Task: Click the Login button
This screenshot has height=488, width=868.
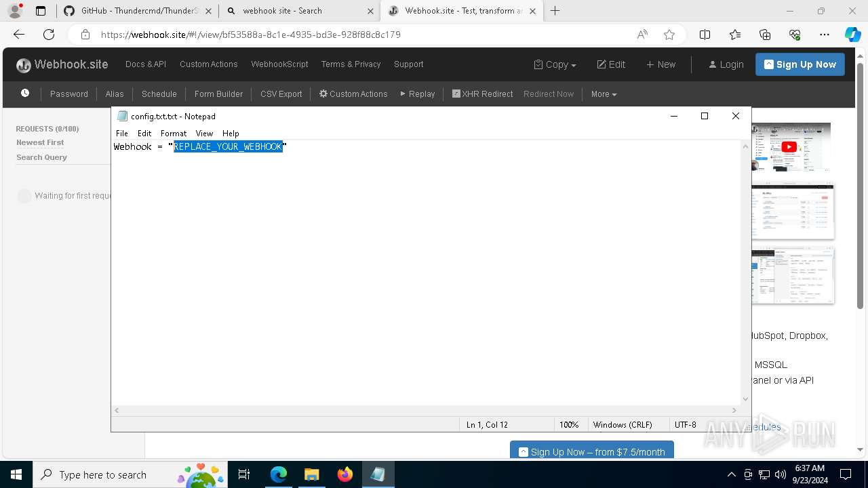Action: coord(726,64)
